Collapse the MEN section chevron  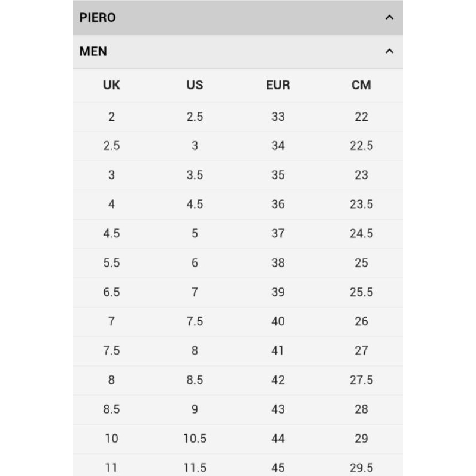389,52
